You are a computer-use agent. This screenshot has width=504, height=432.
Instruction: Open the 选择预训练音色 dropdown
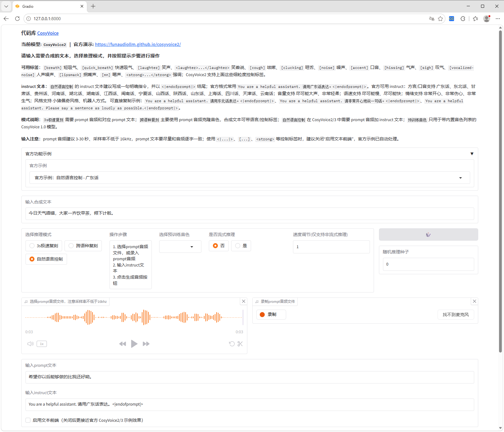pyautogui.click(x=180, y=247)
